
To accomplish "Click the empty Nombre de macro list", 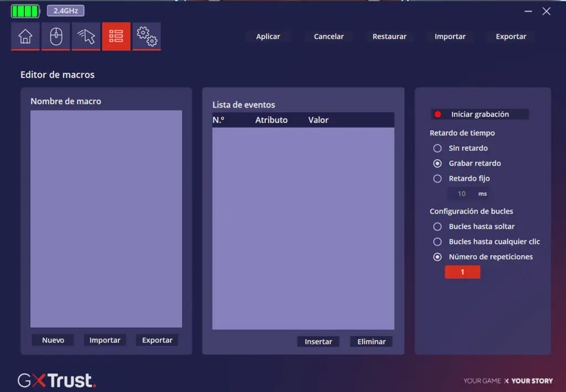I will coord(106,218).
